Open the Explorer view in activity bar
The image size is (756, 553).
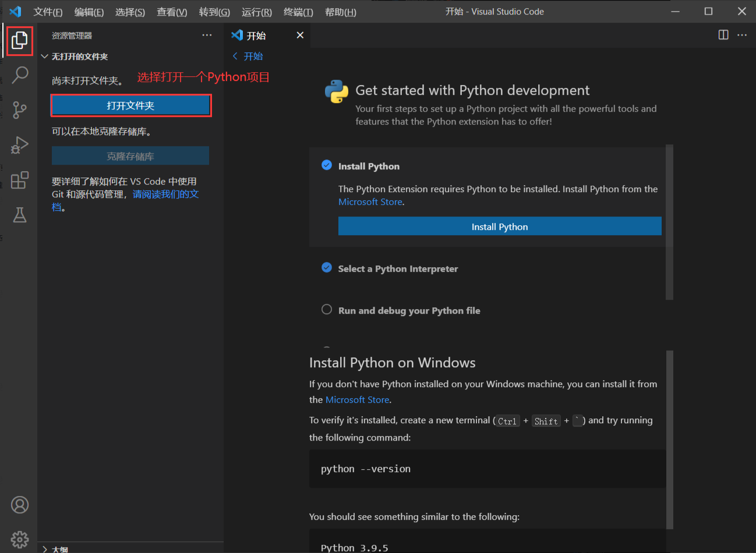point(20,40)
